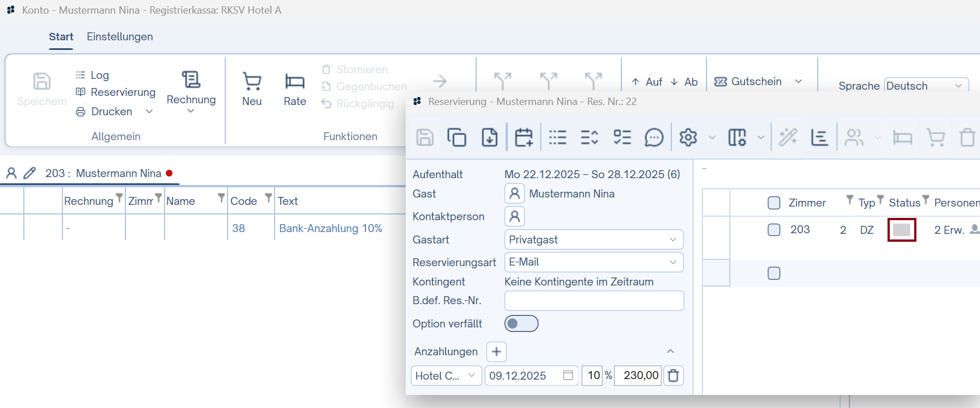Screen dimensions: 980x408
Task: Click the grey status color swatch for room 203
Action: coord(902,230)
